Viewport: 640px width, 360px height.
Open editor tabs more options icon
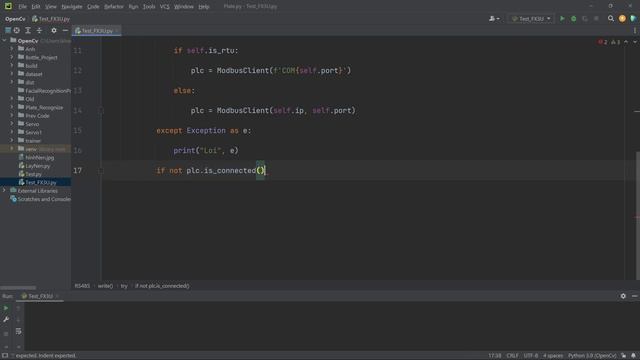[x=635, y=31]
